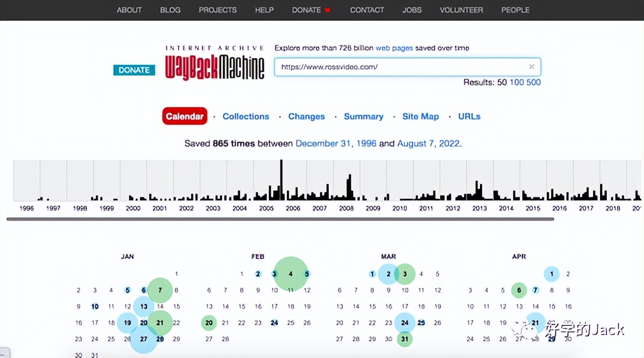
Task: Switch to the Collections tab
Action: [245, 116]
